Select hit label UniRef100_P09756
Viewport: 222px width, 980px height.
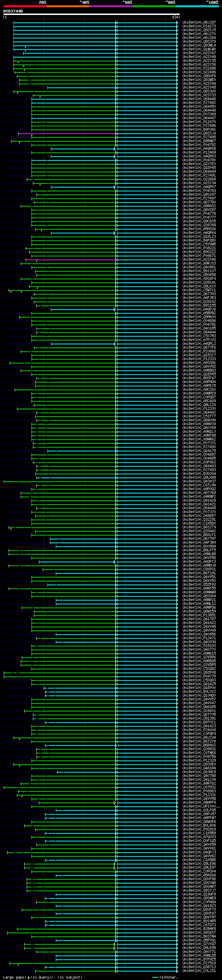tap(199, 757)
